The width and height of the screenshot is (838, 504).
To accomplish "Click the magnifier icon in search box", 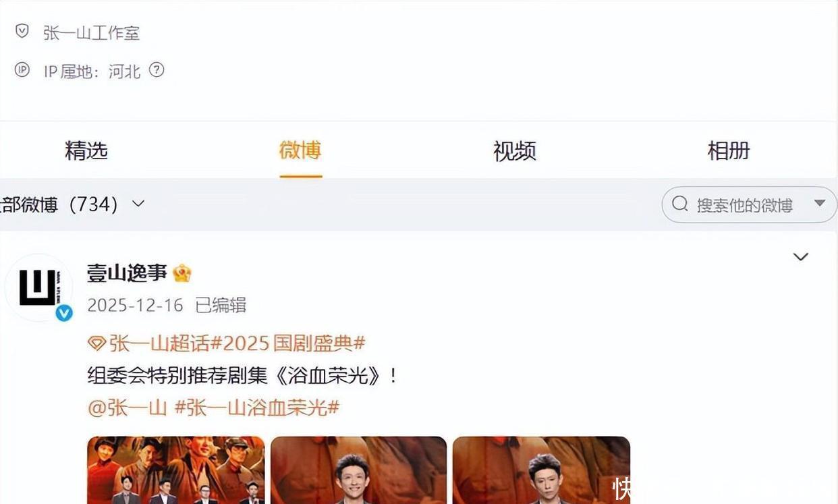I will point(680,204).
